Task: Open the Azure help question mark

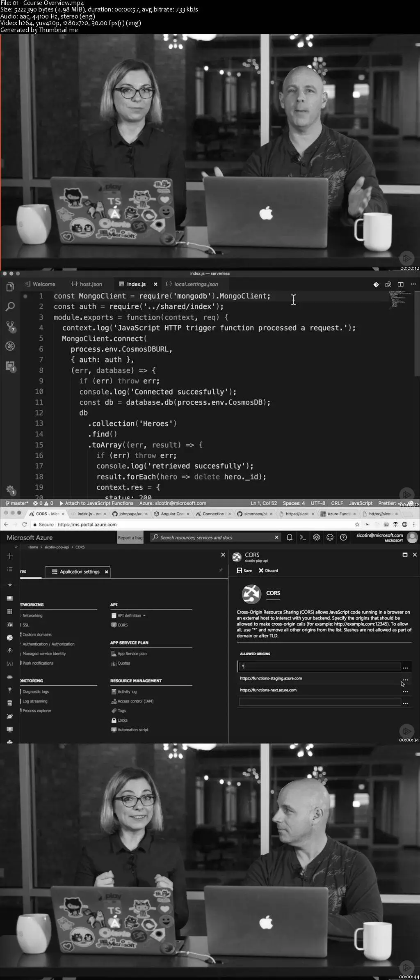Action: pyautogui.click(x=343, y=537)
